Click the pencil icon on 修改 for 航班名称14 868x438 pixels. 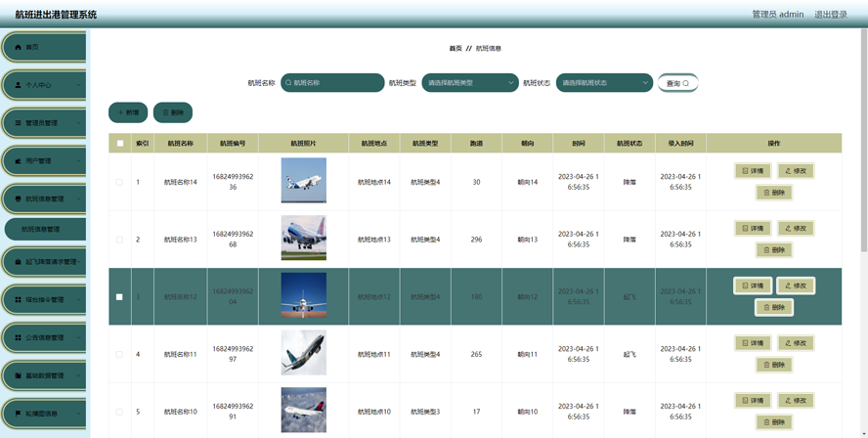[788, 171]
